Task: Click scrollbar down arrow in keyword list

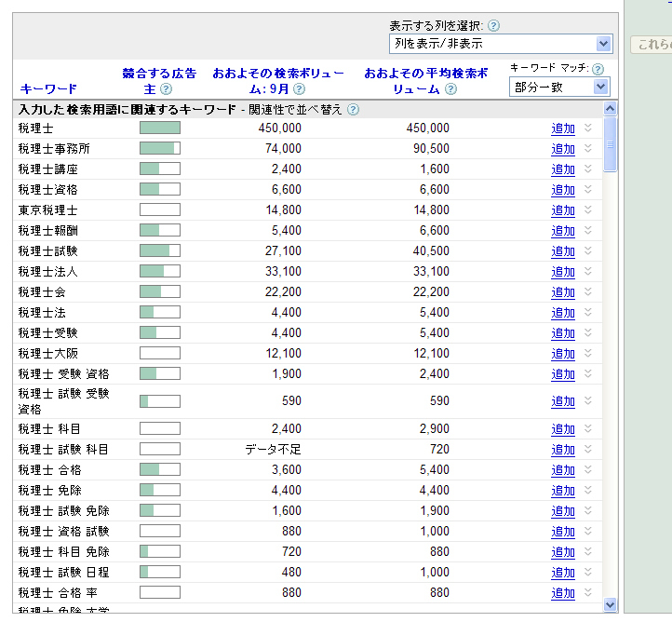Action: (611, 604)
